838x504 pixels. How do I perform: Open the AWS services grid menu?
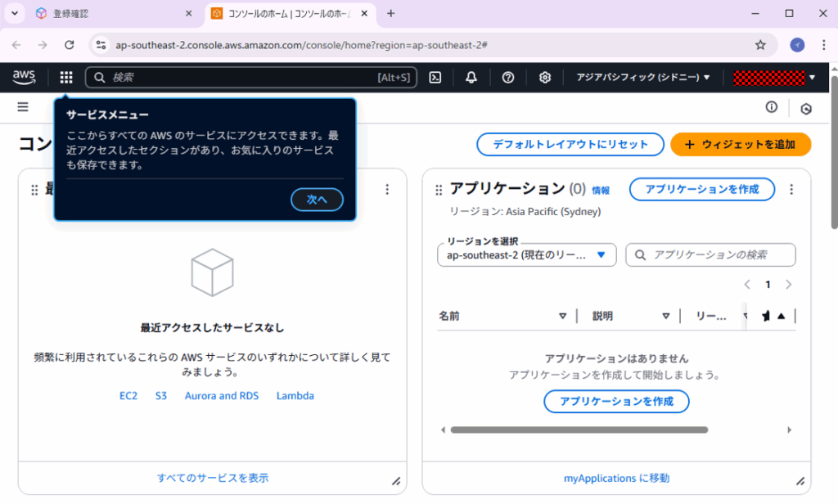(66, 78)
